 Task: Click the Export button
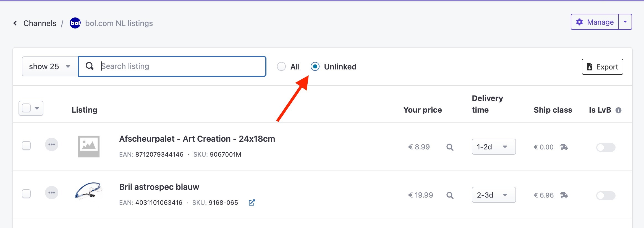tap(602, 67)
